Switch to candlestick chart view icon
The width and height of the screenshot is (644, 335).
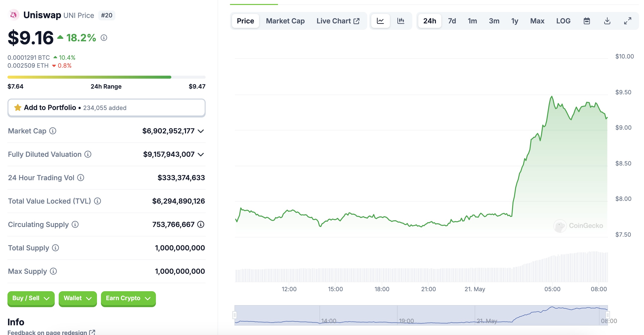coord(401,21)
